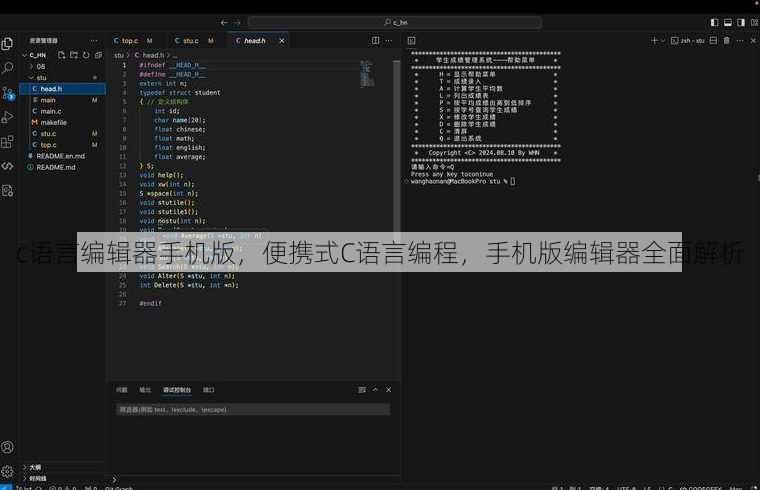Toggle the secondary side bar layout icon

(741, 22)
